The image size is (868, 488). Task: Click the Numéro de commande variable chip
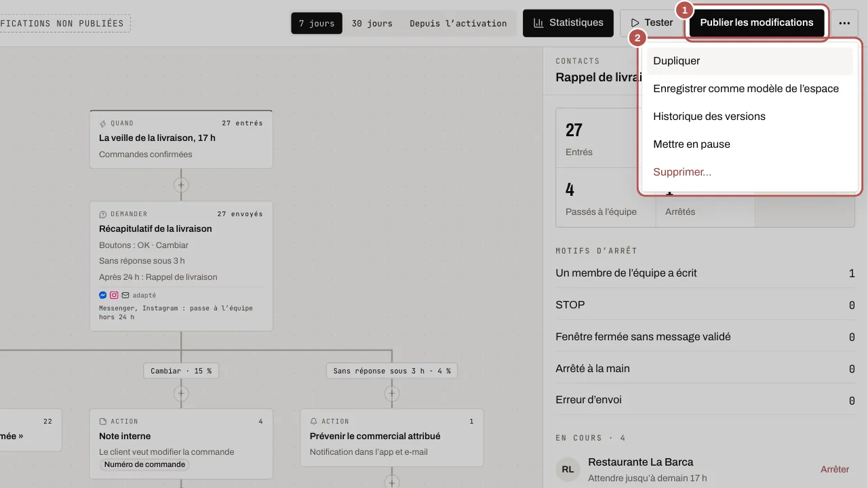[x=145, y=465]
